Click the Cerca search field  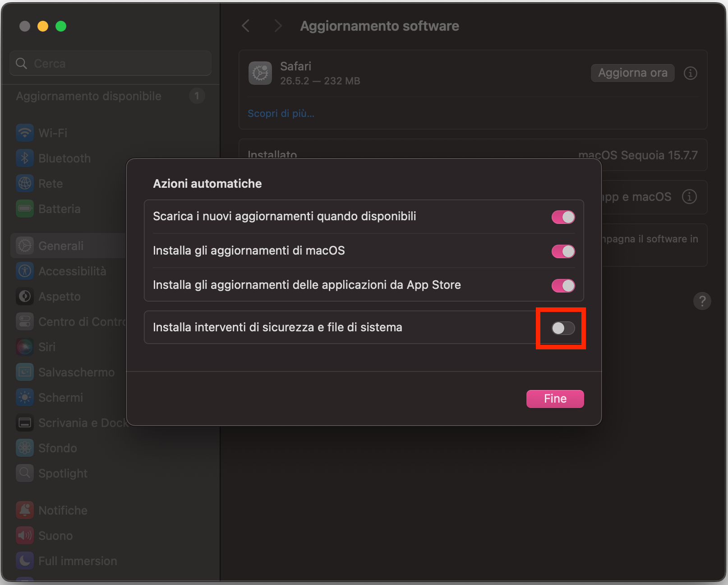(111, 63)
